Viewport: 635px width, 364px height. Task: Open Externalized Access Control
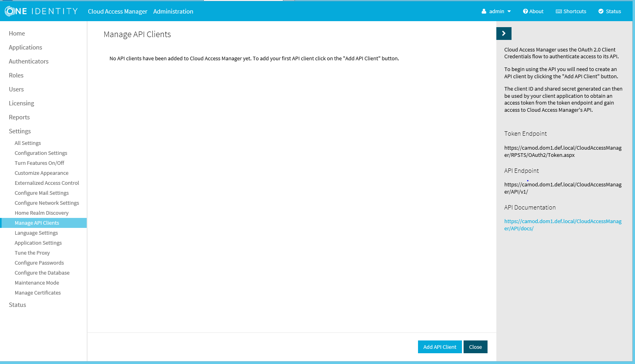coord(47,183)
